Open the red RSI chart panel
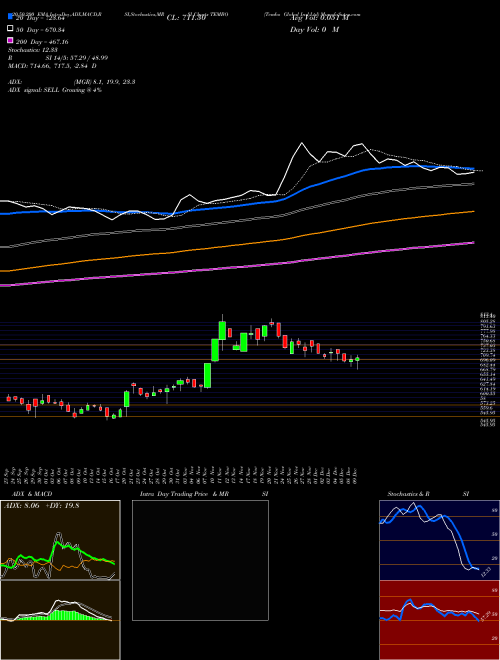Viewport: 500px width, 660px height. pos(439,620)
